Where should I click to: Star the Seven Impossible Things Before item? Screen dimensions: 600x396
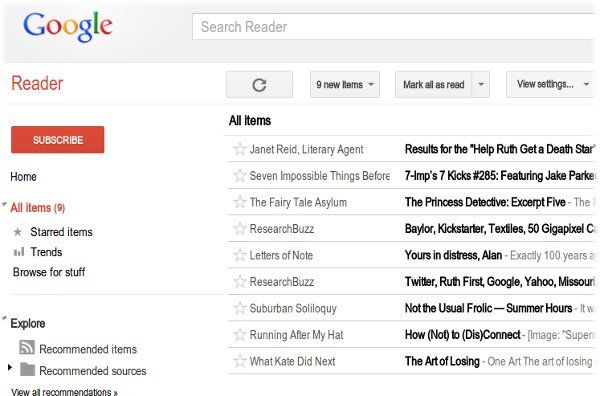pyautogui.click(x=240, y=175)
